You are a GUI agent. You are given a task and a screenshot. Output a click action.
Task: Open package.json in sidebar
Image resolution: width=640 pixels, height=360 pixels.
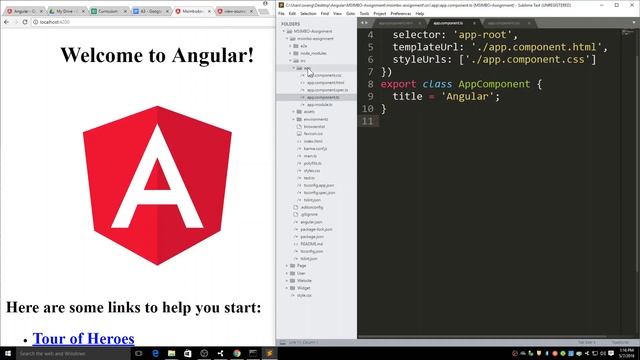point(312,236)
